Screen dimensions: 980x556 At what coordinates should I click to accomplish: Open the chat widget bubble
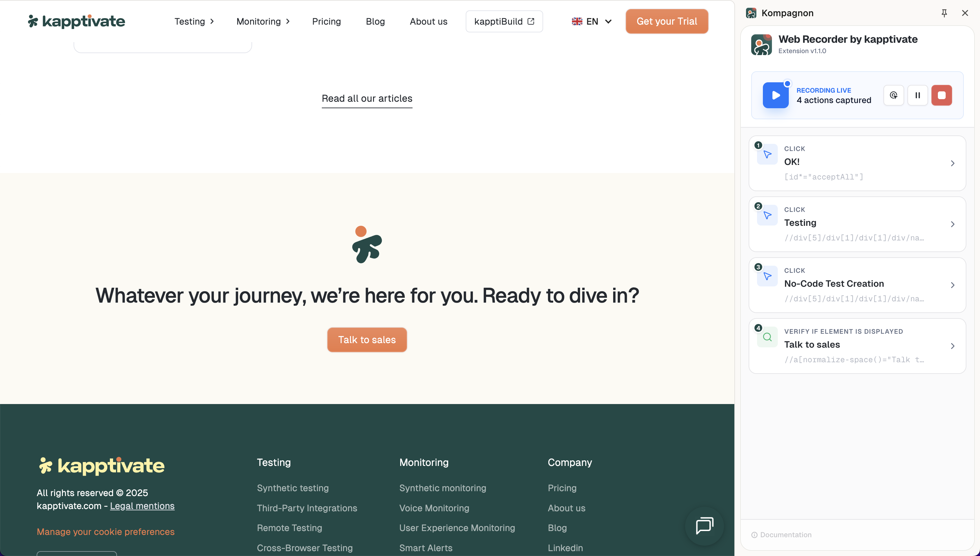coord(704,526)
